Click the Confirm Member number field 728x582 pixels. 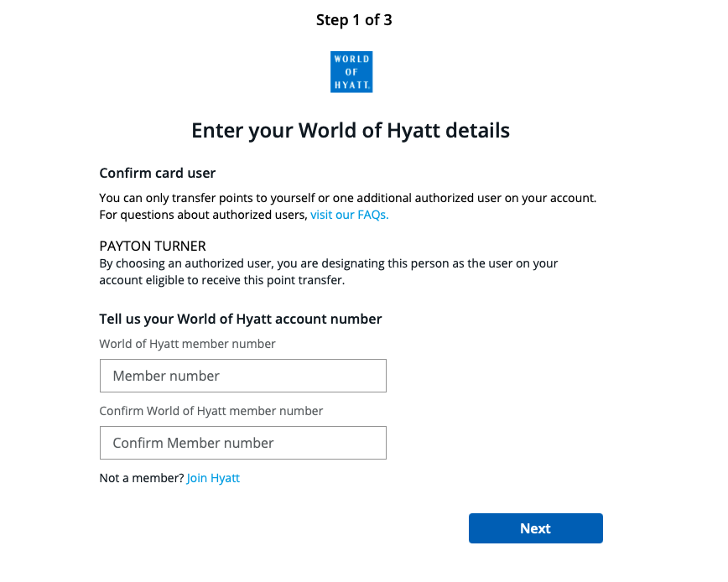point(242,443)
